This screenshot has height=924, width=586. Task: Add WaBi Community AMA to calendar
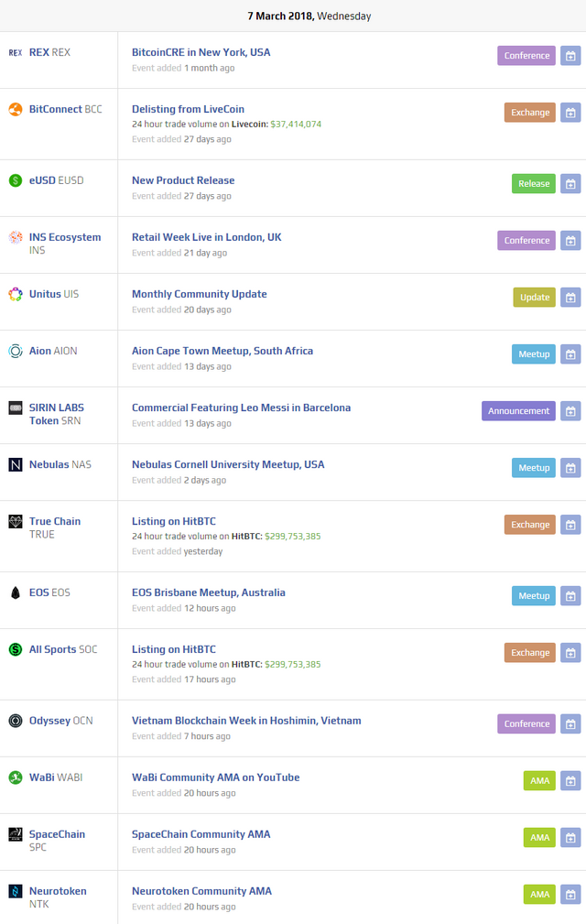[x=570, y=781]
